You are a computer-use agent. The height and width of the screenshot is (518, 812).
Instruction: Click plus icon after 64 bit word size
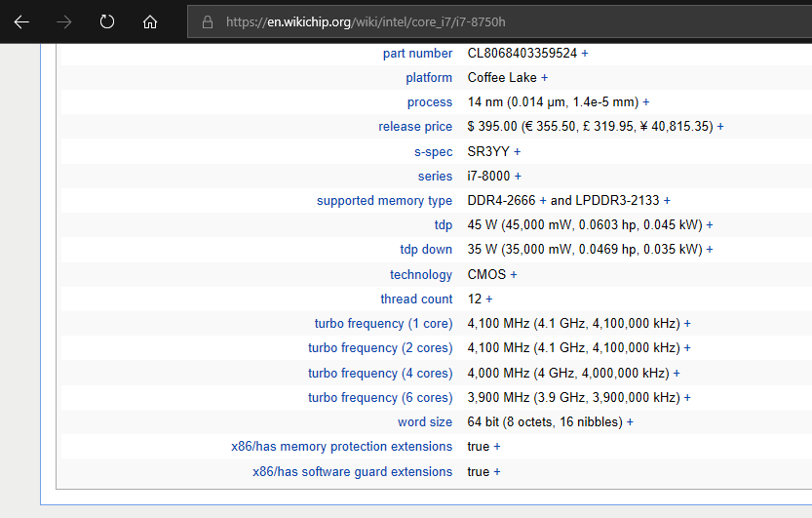[630, 422]
